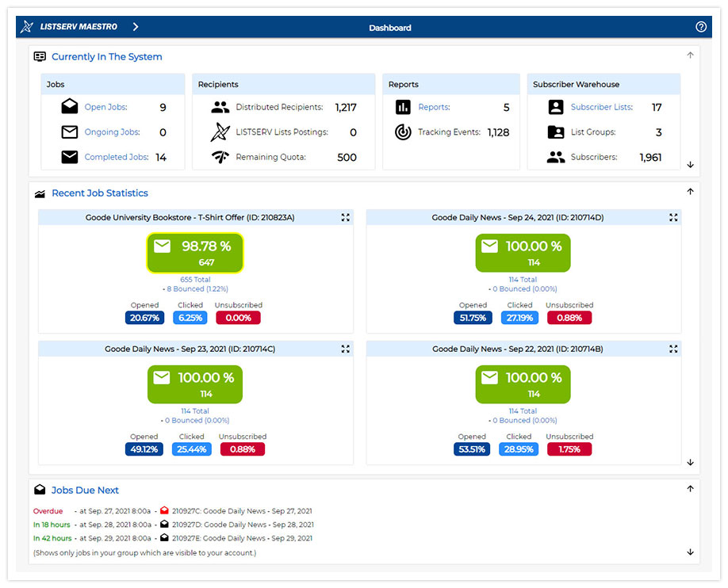Click the Opened 51.75% badge
Image resolution: width=728 pixels, height=588 pixels.
pyautogui.click(x=473, y=318)
